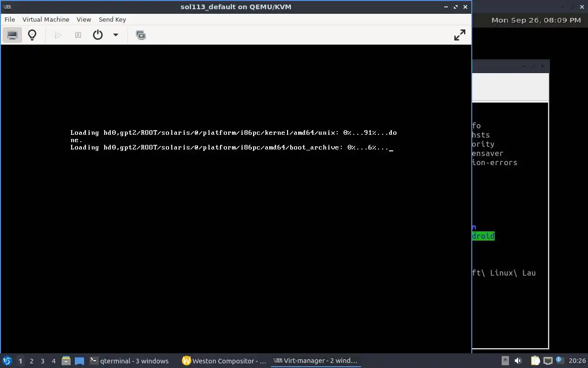Switch console to fullscreen
Viewport: 588px width, 368px height.
coord(459,35)
